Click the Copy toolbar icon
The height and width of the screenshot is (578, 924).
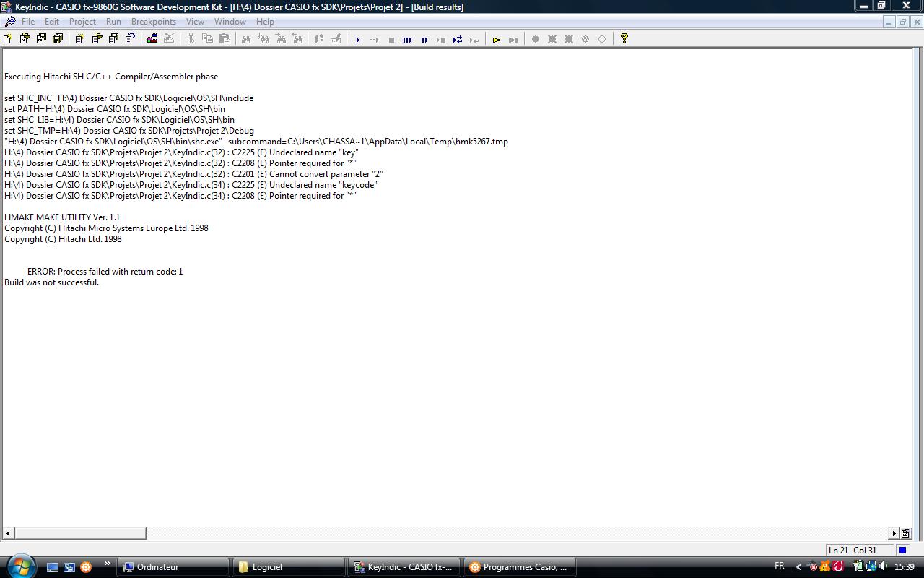[207, 39]
